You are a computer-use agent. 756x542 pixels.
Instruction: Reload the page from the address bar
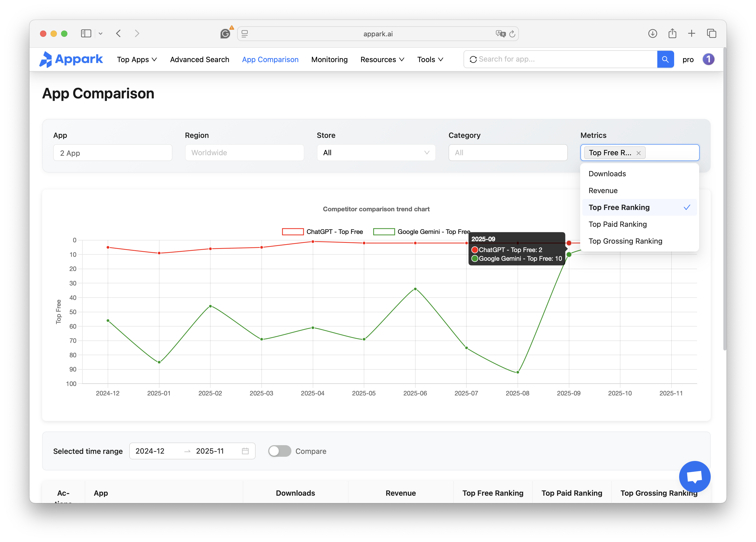pos(512,33)
